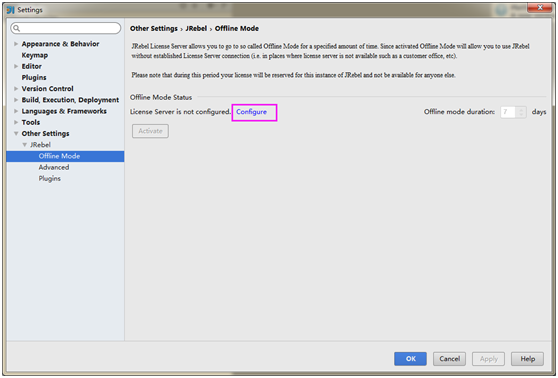Focus the settings search field

click(66, 28)
